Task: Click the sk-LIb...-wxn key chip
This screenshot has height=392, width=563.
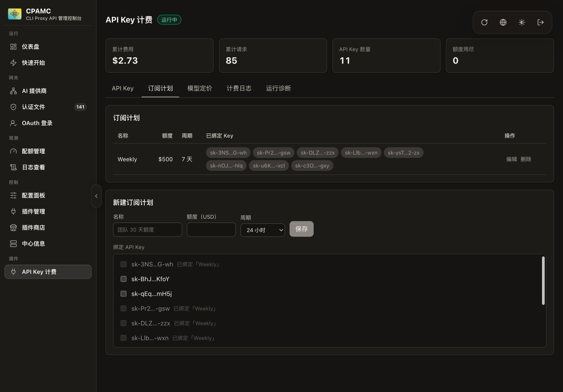Action: point(361,153)
